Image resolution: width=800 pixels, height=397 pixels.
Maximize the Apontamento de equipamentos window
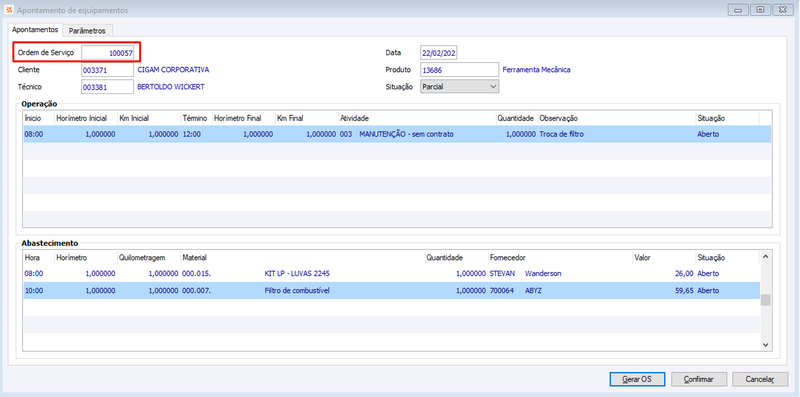tap(760, 10)
